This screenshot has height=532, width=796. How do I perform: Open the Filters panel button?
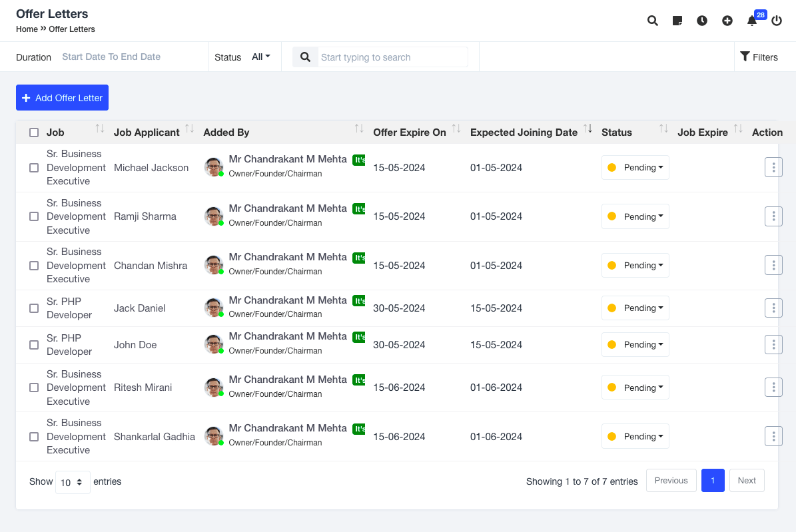pos(759,57)
